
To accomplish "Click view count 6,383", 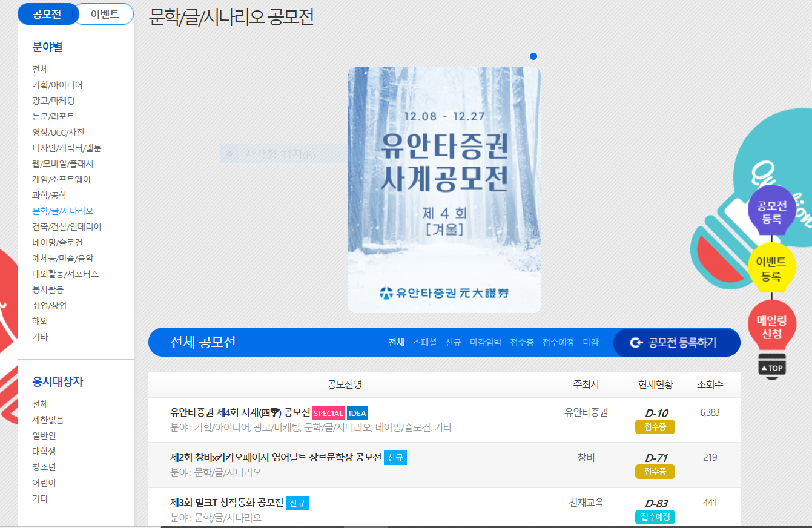I will pyautogui.click(x=710, y=412).
